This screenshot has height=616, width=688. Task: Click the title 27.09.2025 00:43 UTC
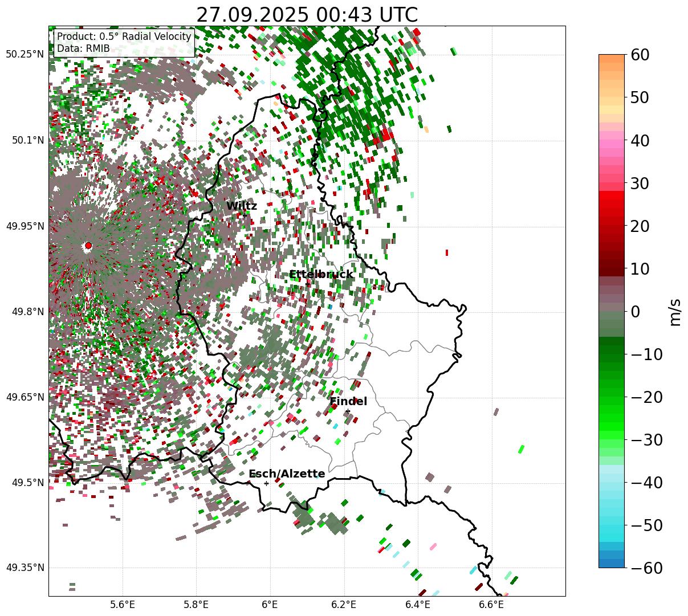click(x=307, y=15)
